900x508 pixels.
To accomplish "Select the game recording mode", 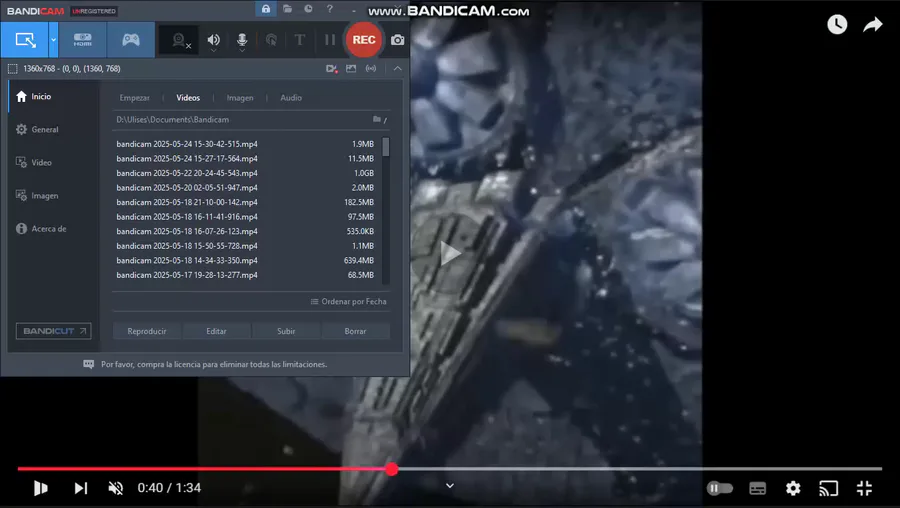I will tap(131, 40).
